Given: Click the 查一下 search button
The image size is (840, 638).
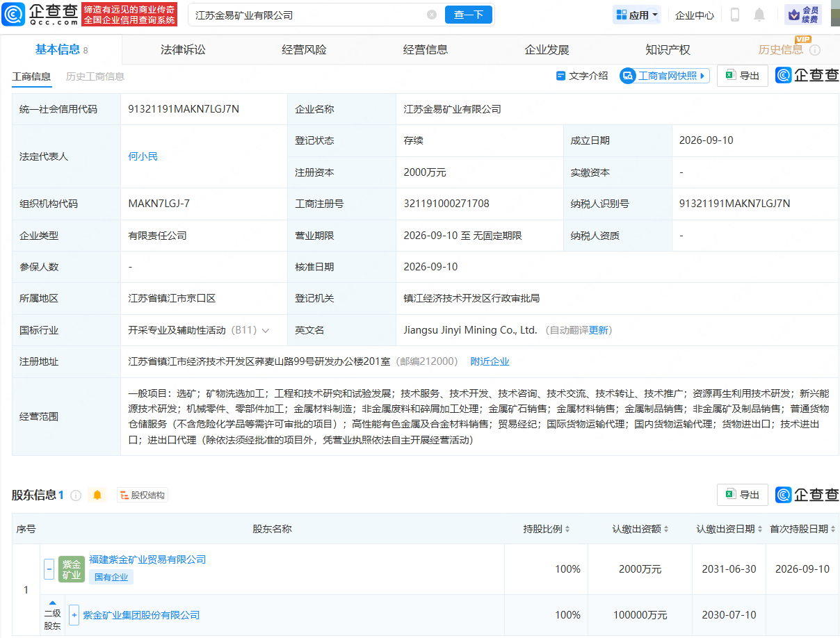Looking at the screenshot, I should pos(469,15).
